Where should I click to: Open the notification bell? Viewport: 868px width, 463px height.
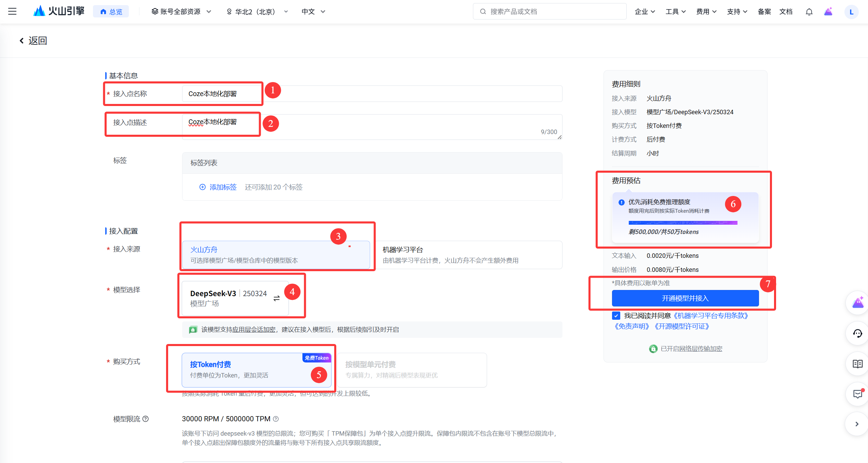tap(809, 12)
